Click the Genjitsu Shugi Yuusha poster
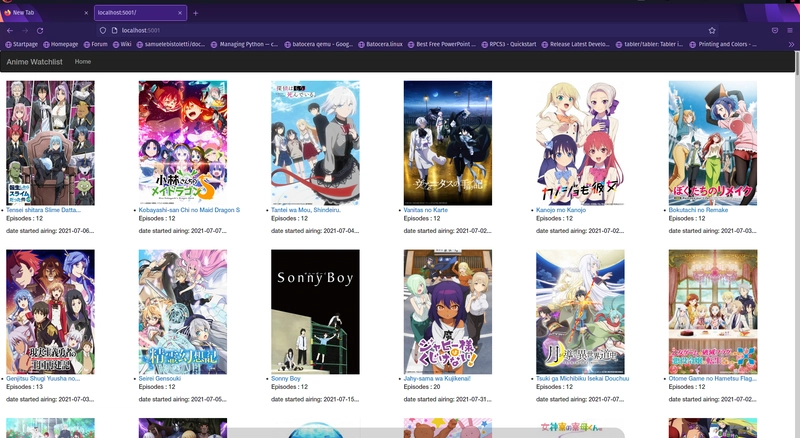Screen dimensions: 800x438 tap(50, 312)
